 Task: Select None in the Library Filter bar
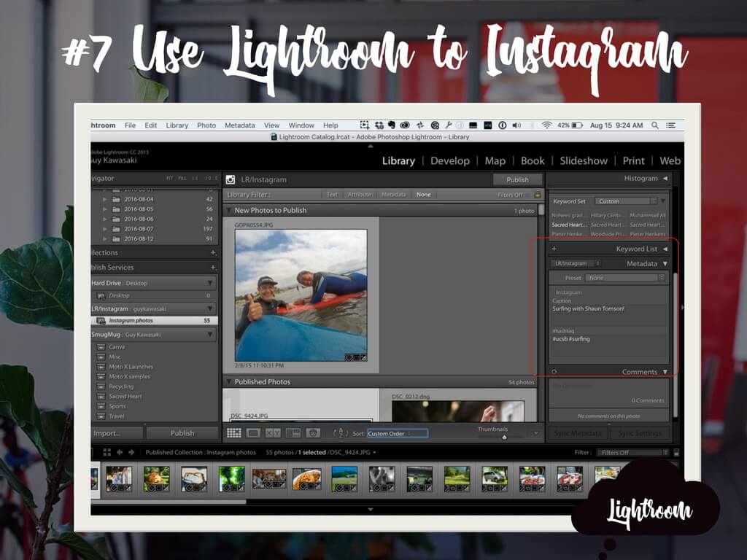click(x=423, y=195)
